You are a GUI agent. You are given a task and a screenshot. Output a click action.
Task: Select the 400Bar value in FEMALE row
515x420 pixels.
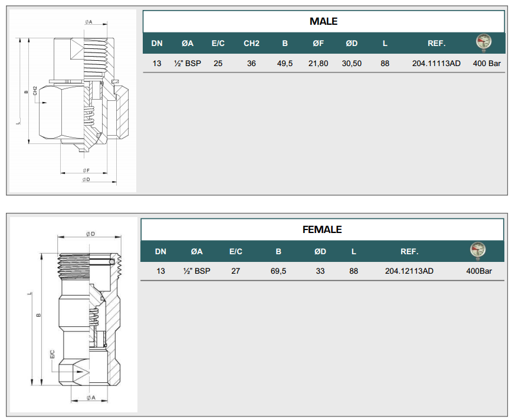478,271
